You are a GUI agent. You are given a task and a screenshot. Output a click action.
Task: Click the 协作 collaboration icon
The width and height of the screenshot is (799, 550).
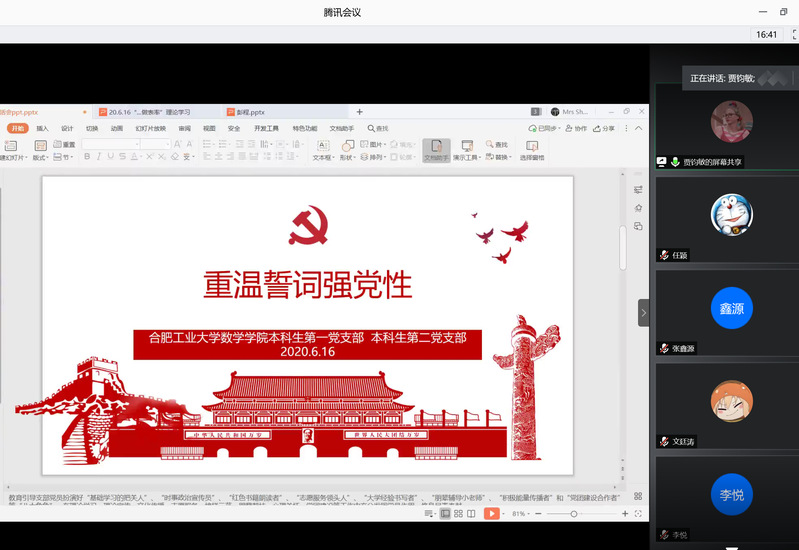576,128
